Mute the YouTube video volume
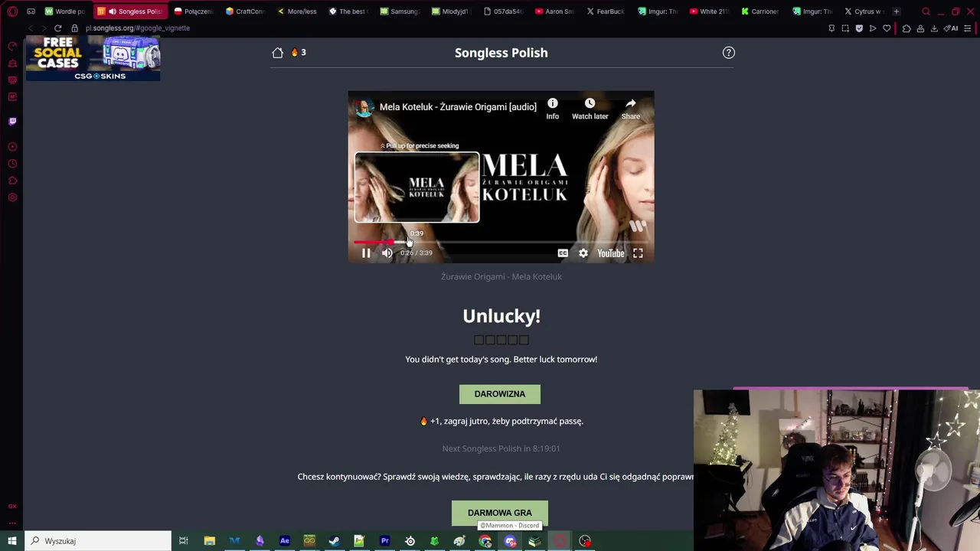Image resolution: width=980 pixels, height=551 pixels. 387,253
